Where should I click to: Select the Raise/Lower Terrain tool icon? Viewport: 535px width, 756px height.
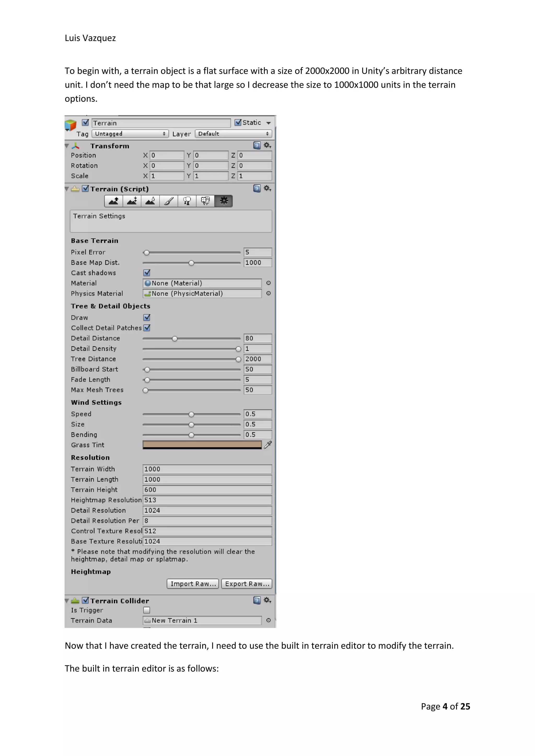click(x=114, y=201)
